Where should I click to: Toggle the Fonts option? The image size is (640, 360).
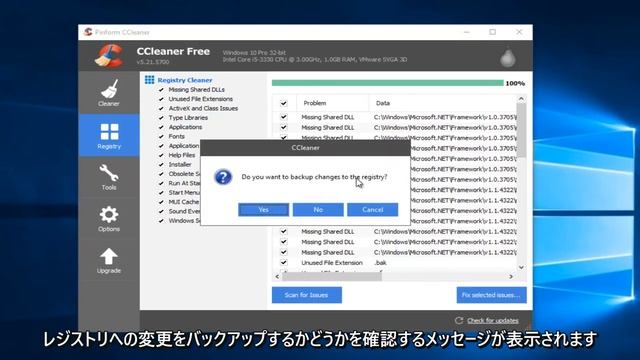click(161, 137)
